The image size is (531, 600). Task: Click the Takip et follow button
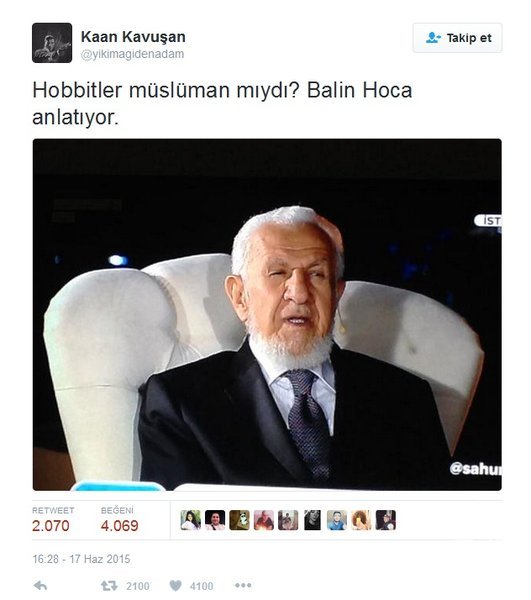pyautogui.click(x=457, y=38)
